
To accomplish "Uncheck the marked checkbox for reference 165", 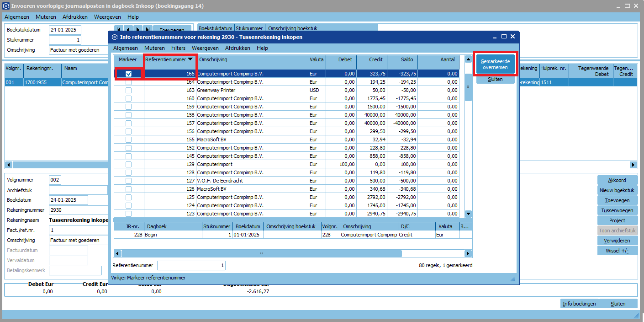I will pos(129,74).
